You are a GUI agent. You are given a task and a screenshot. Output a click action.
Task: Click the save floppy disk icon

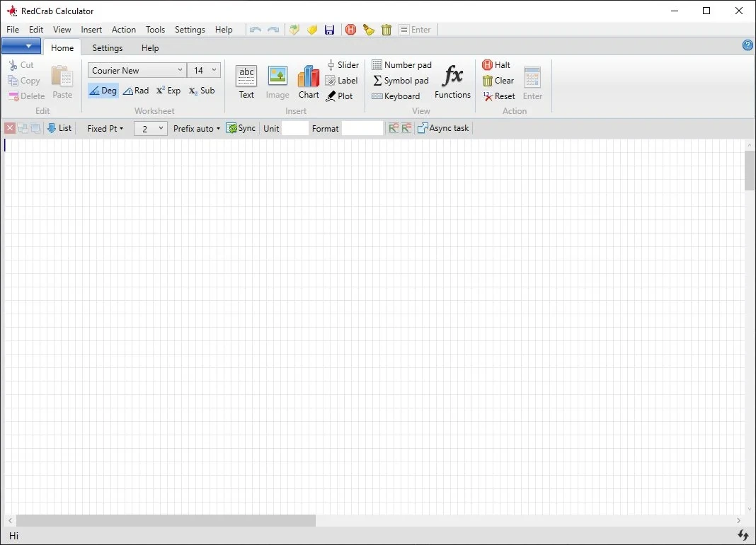(329, 30)
